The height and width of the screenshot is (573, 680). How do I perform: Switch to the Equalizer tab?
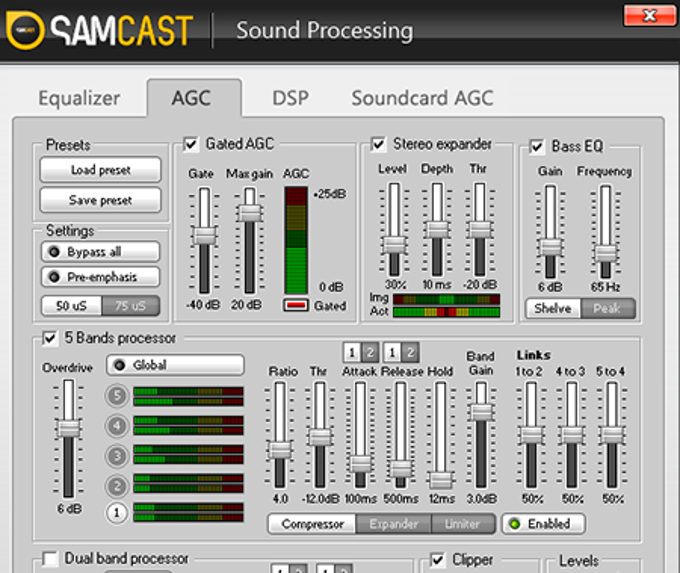click(79, 98)
